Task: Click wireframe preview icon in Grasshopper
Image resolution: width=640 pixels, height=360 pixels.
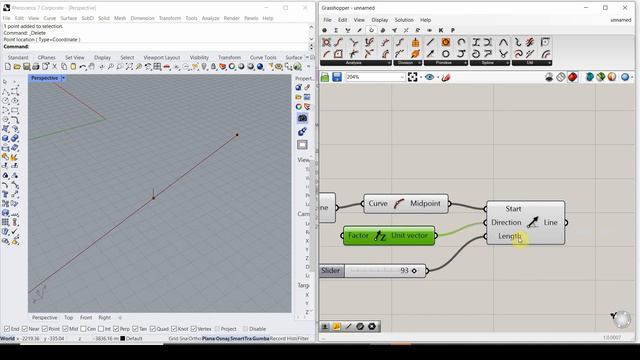Action: coord(561,77)
